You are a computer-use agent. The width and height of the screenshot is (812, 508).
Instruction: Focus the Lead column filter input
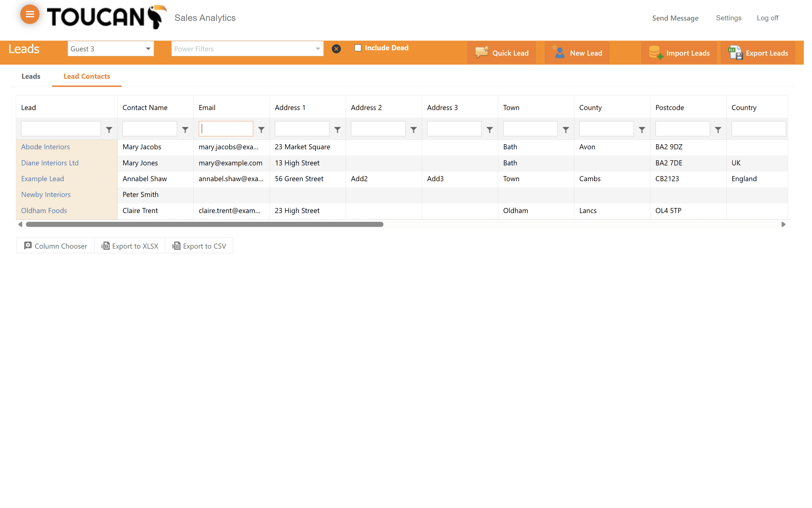pos(61,129)
